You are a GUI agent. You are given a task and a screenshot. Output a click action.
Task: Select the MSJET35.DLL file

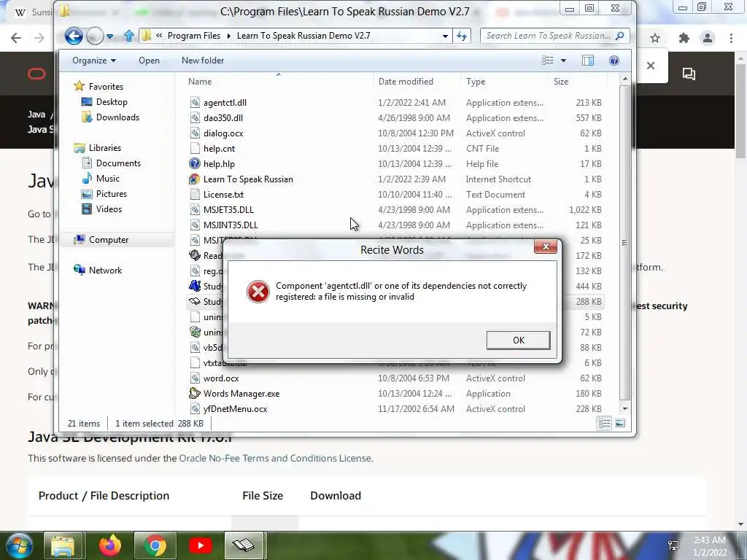[x=228, y=209]
